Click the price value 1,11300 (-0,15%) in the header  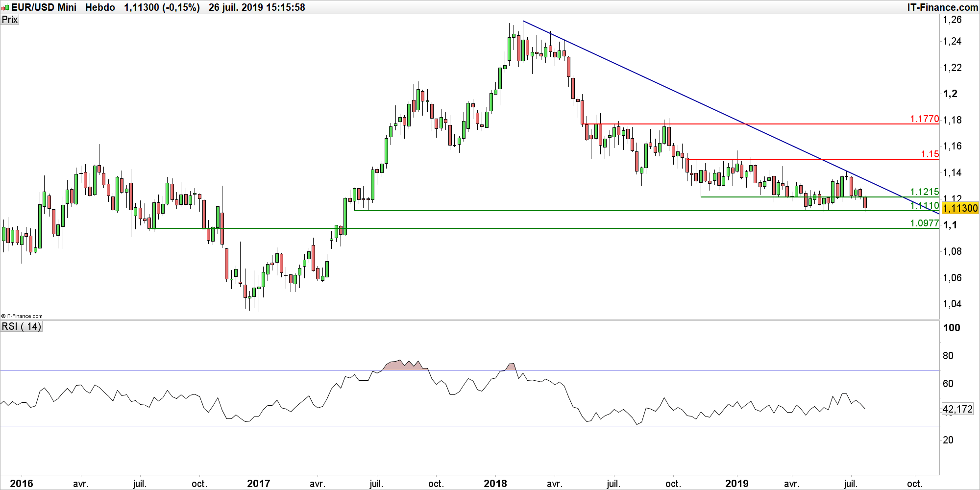point(162,7)
